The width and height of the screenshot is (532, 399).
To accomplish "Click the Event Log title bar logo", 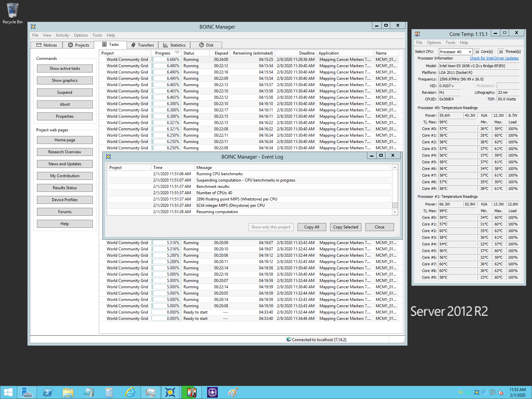I will pos(108,157).
